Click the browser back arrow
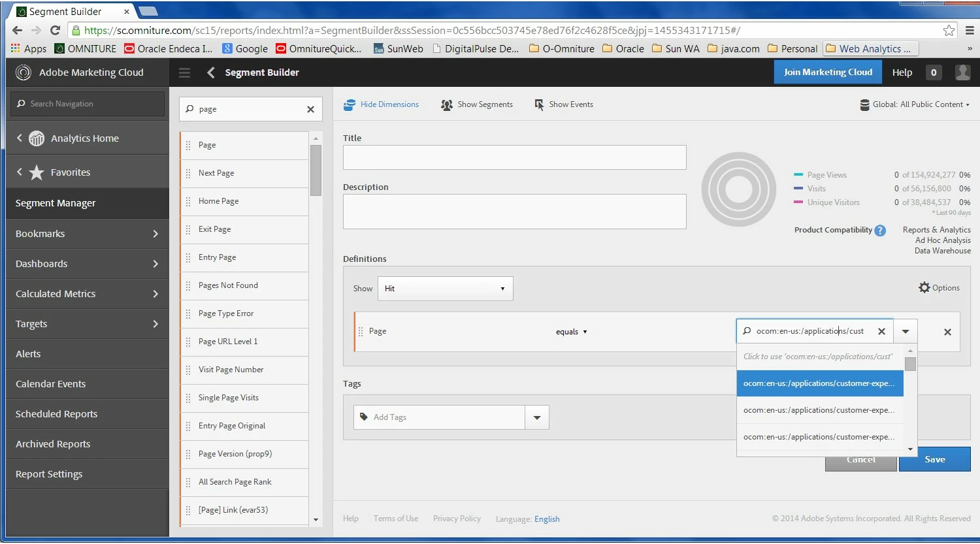 [x=17, y=30]
